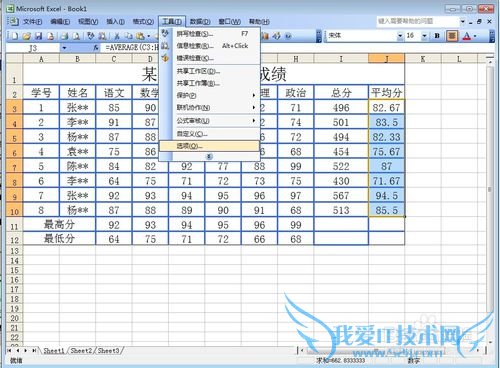Screen dimensions: 500x368
Task: Click the Name Box showing J3
Action: (33, 48)
